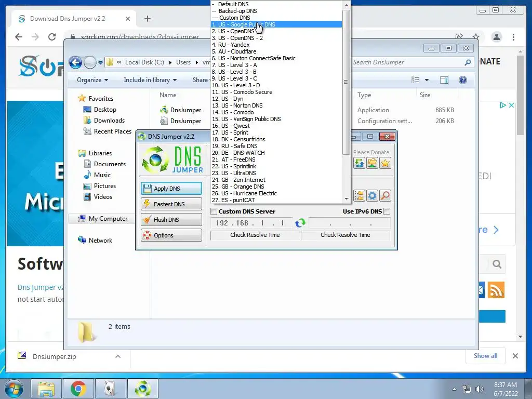Open the view options dropdown arrow in Explorer
The height and width of the screenshot is (399, 532).
point(427,80)
